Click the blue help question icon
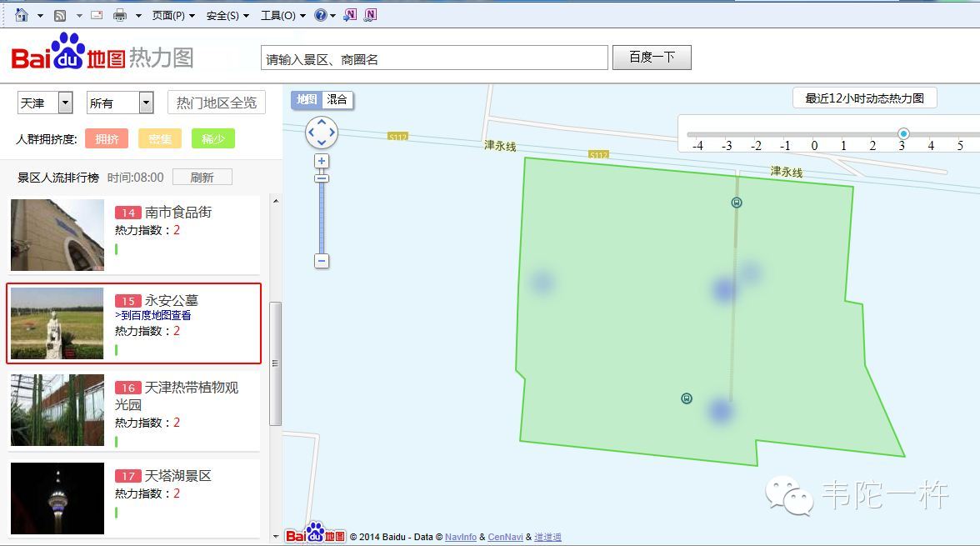This screenshot has width=980, height=546. click(x=321, y=15)
